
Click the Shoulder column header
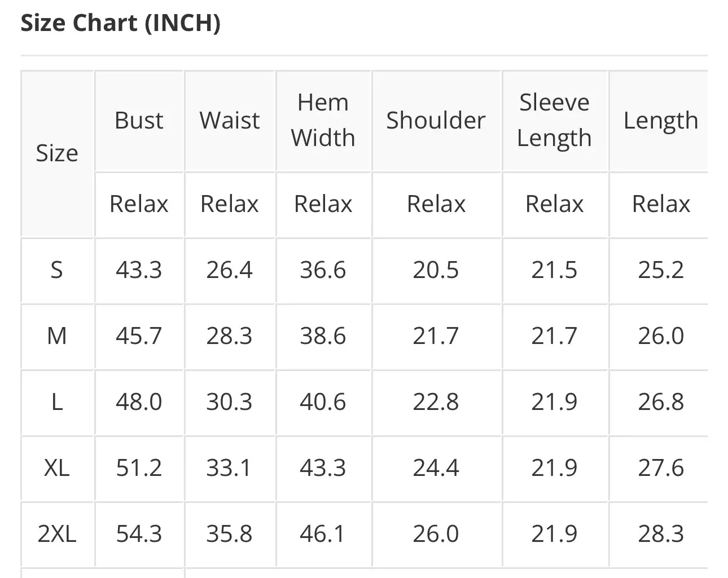[436, 121]
